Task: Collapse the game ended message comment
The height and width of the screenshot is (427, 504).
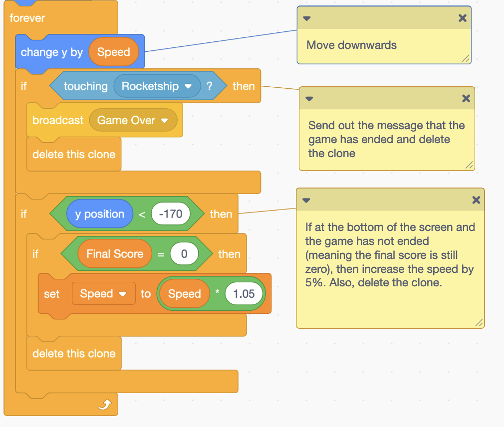Action: point(309,99)
